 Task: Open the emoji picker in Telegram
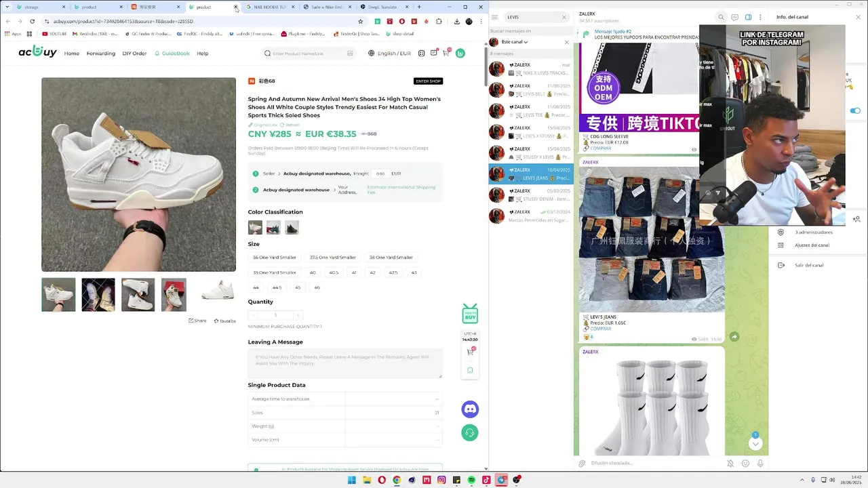(x=745, y=464)
